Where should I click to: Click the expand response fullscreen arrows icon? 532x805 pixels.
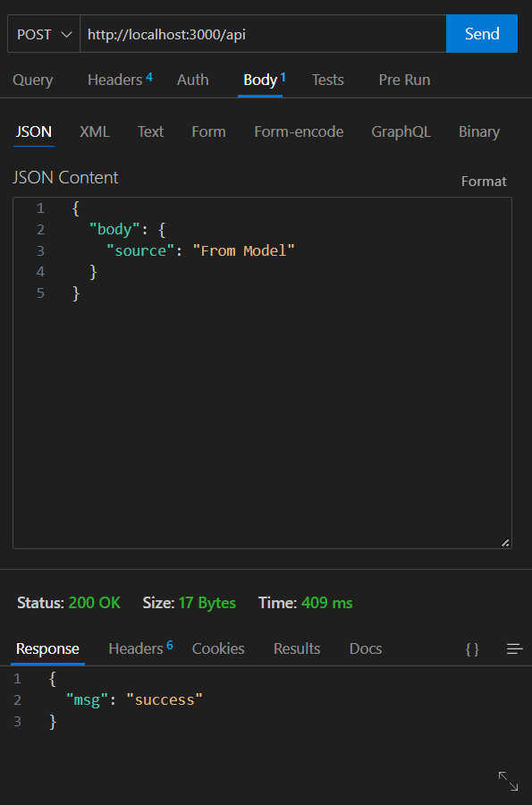(x=508, y=781)
